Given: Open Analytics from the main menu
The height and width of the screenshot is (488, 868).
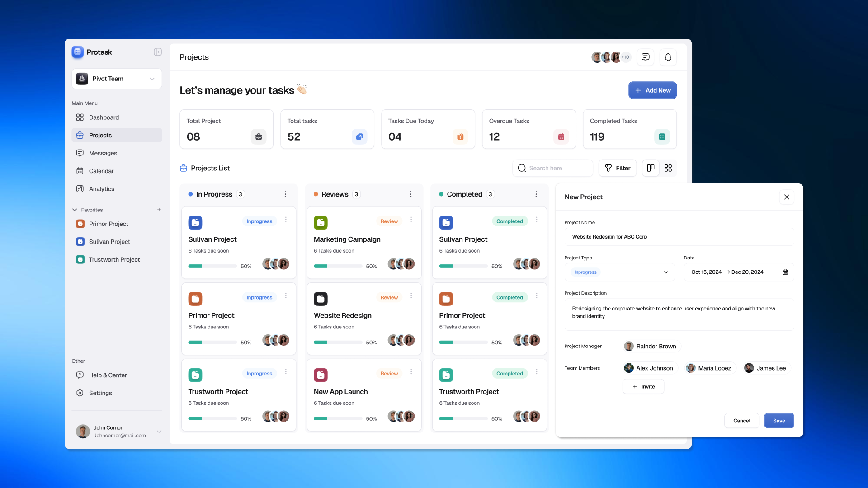Looking at the screenshot, I should tap(101, 189).
